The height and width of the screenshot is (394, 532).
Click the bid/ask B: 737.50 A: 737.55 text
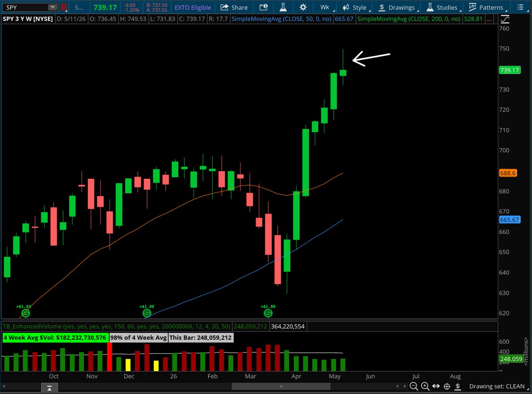[157, 7]
